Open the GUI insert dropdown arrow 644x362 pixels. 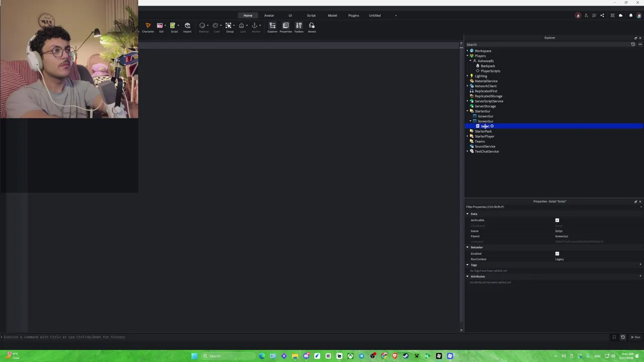(165, 25)
